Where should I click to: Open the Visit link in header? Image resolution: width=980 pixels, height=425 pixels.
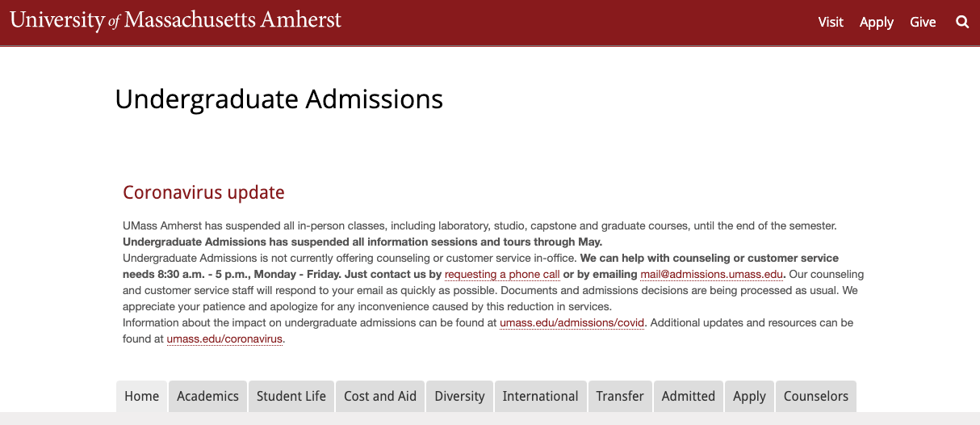click(831, 22)
